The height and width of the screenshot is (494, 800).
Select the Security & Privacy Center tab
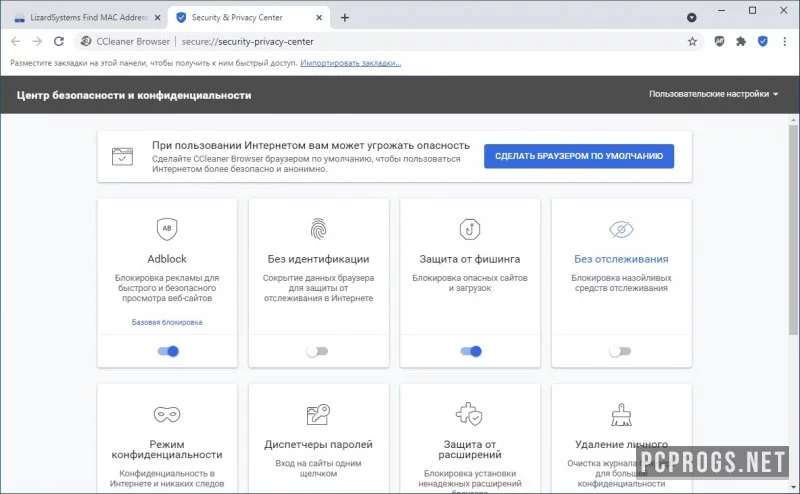point(248,17)
